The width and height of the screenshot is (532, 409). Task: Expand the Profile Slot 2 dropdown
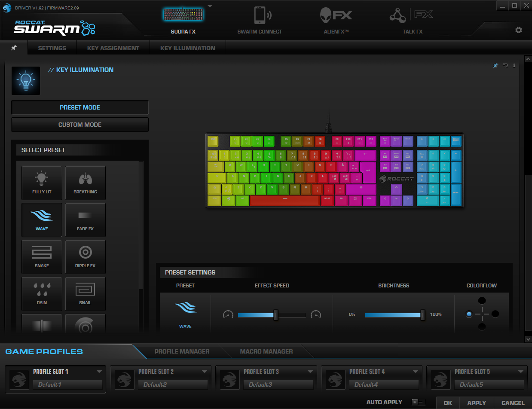point(205,371)
